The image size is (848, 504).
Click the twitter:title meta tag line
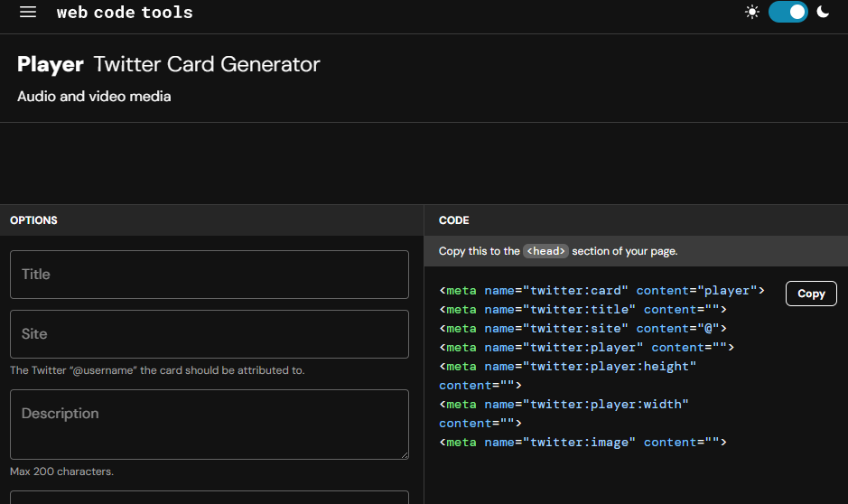click(582, 309)
